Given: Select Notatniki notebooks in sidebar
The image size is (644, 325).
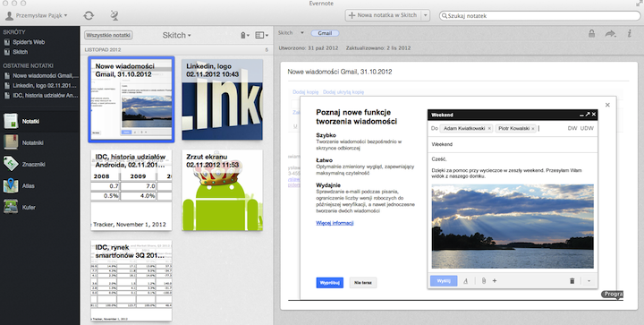Looking at the screenshot, I should 39,142.
